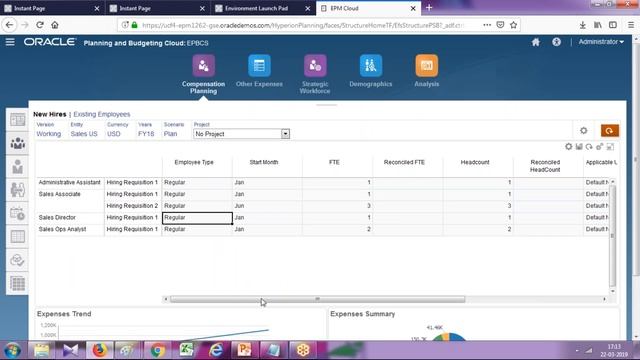Click the Working version link

tap(49, 134)
